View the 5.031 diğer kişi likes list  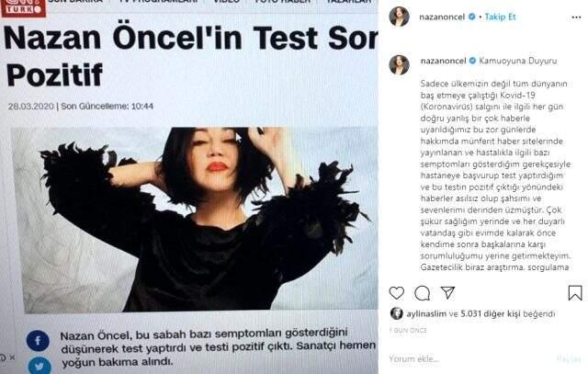coord(491,313)
